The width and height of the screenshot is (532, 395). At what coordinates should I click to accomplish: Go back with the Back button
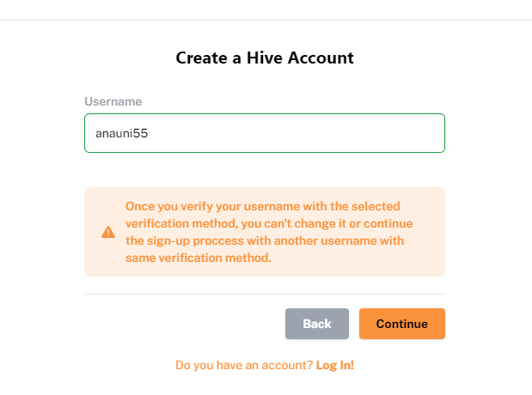coord(317,324)
